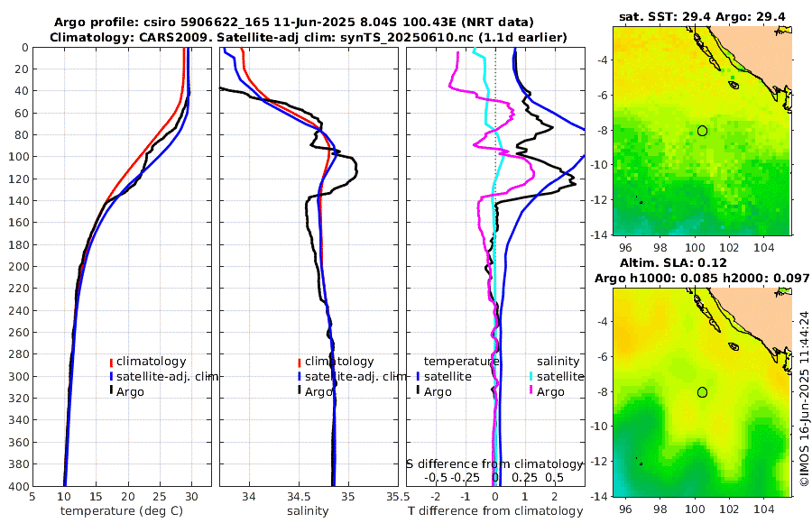Image resolution: width=812 pixels, height=523 pixels.
Task: Click red climatology legend marker in temperature panel
Action: point(111,362)
